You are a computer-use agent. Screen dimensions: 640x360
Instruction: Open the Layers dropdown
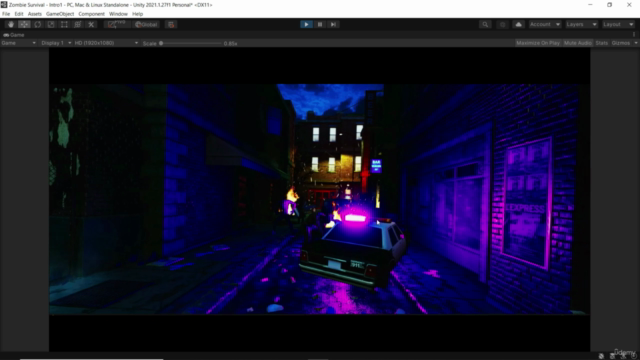(581, 24)
